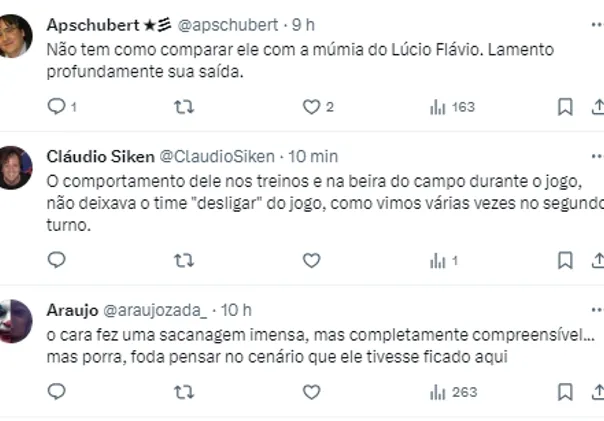Like Araujo's tweet
Viewport: 604px width, 421px height.
point(311,392)
